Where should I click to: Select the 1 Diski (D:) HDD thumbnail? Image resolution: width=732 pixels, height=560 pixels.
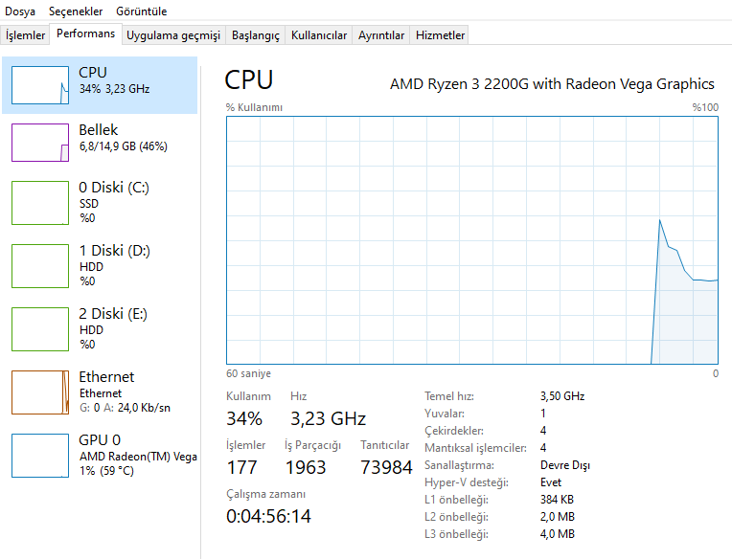pyautogui.click(x=40, y=265)
